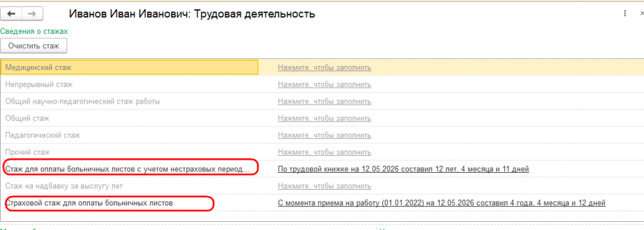Viewport: 644px width, 230px height.
Task: Go forward with the right arrow button
Action: [x=31, y=14]
